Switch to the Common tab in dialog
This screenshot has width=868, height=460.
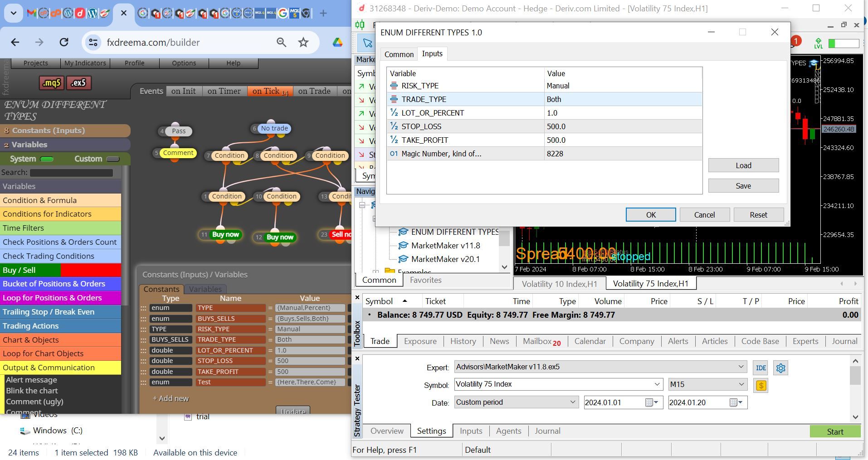(399, 54)
